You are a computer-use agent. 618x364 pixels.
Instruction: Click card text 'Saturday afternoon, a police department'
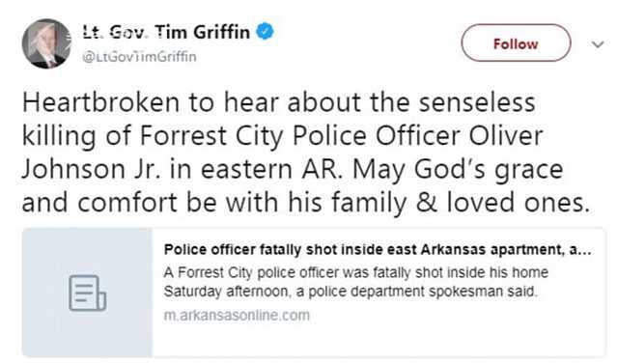pos(351,292)
